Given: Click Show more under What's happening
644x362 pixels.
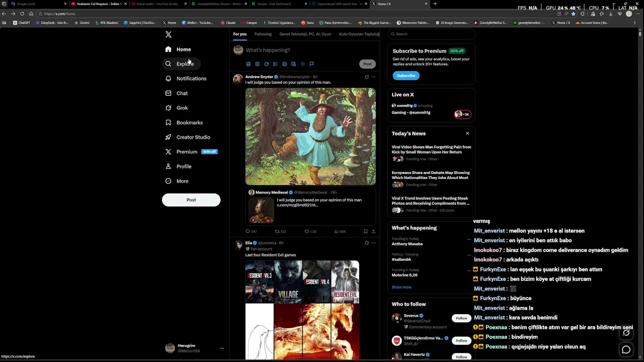Looking at the screenshot, I should coord(401,287).
